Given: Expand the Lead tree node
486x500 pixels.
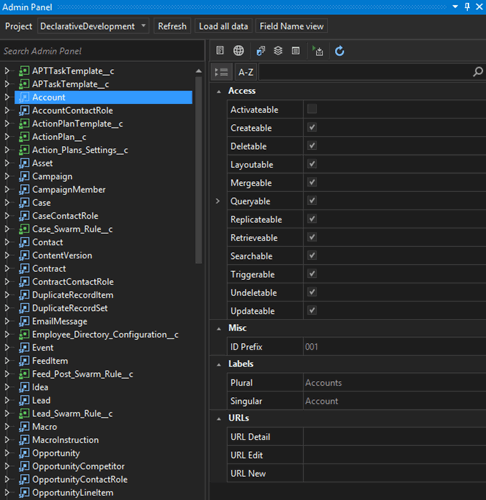Looking at the screenshot, I should point(7,400).
